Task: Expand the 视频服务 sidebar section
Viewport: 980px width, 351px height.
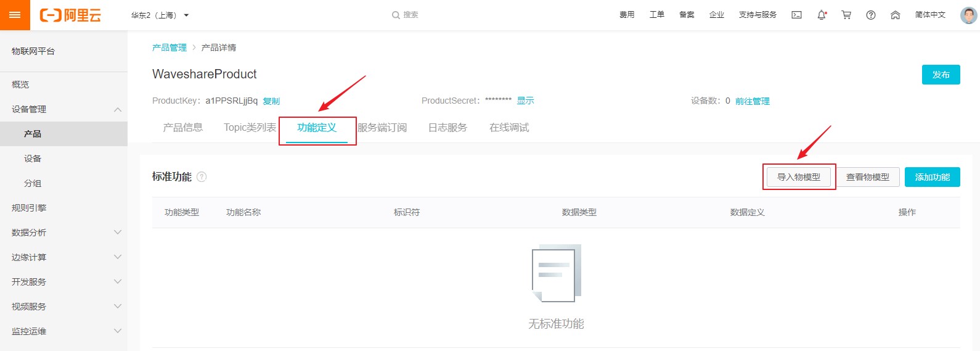Action: pos(118,307)
